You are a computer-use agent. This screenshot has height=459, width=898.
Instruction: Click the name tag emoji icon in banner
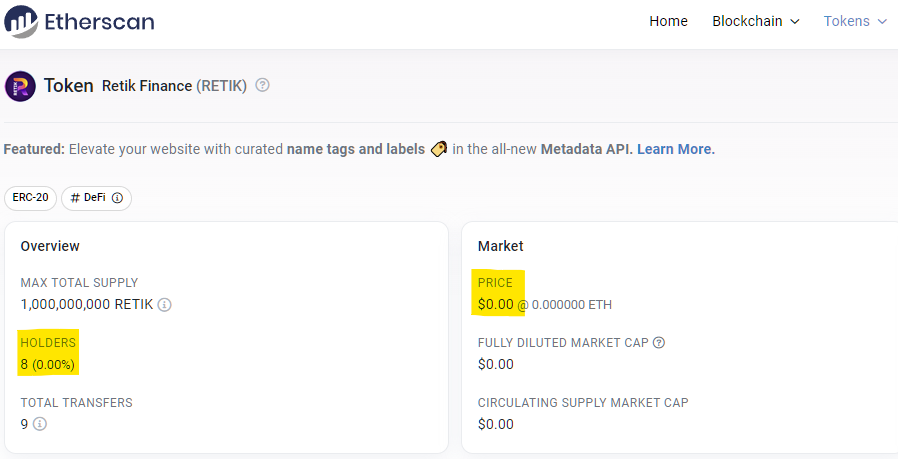(x=439, y=149)
